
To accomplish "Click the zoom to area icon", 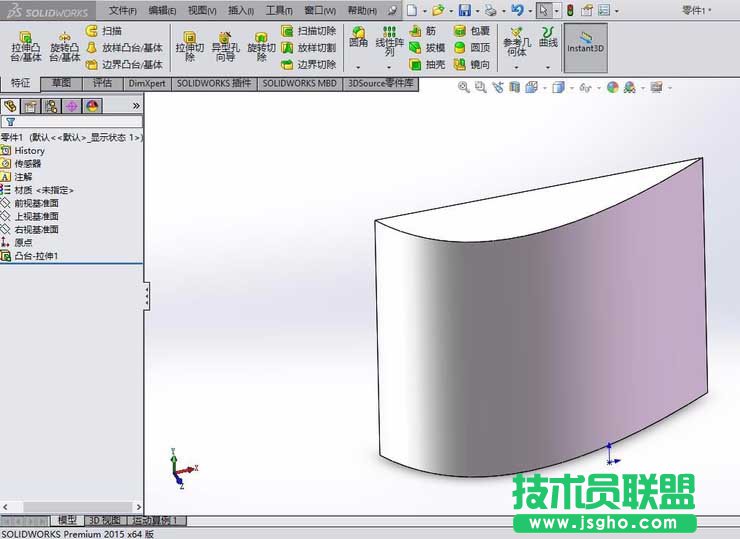I will click(x=480, y=87).
